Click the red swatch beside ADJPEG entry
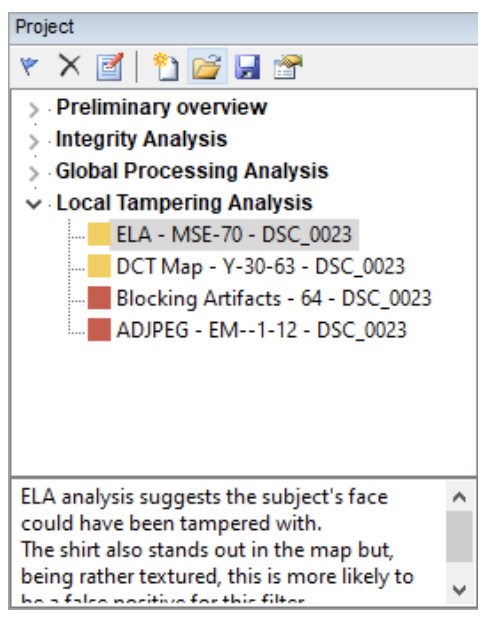Image resolution: width=488 pixels, height=620 pixels. click(99, 329)
